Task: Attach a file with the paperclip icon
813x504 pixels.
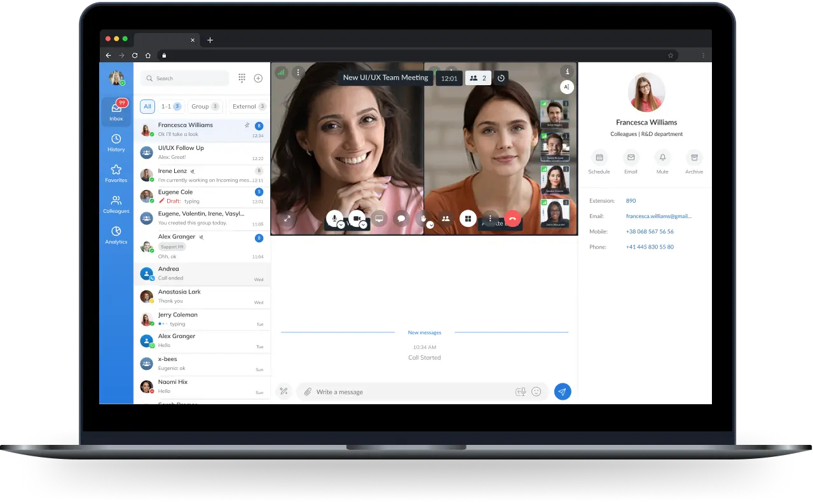Action: tap(308, 392)
